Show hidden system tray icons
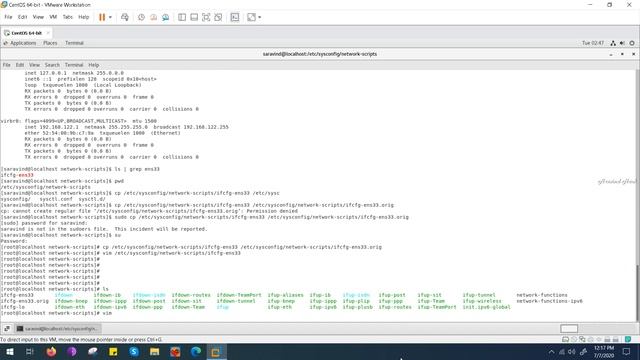The image size is (640, 360). click(x=551, y=351)
